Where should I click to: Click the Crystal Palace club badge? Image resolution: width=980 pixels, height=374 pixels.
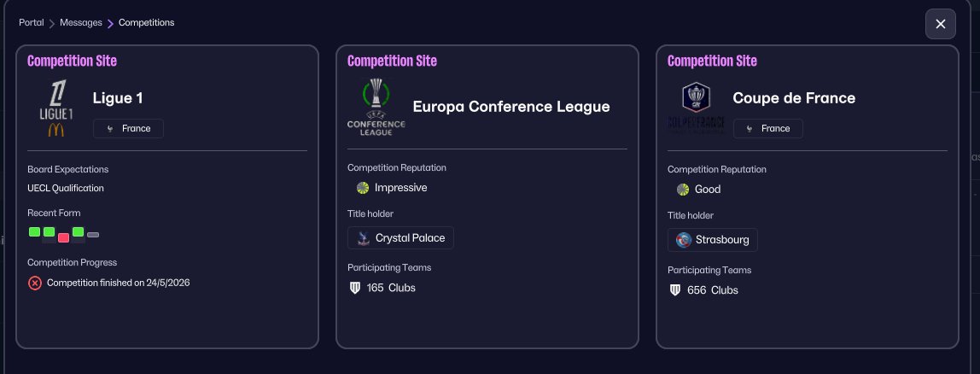click(363, 238)
